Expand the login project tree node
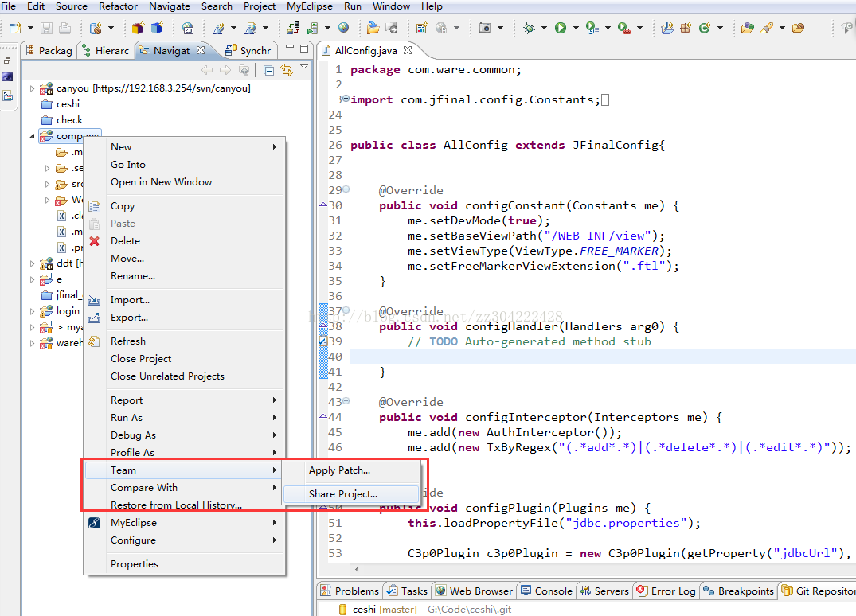 tap(32, 311)
